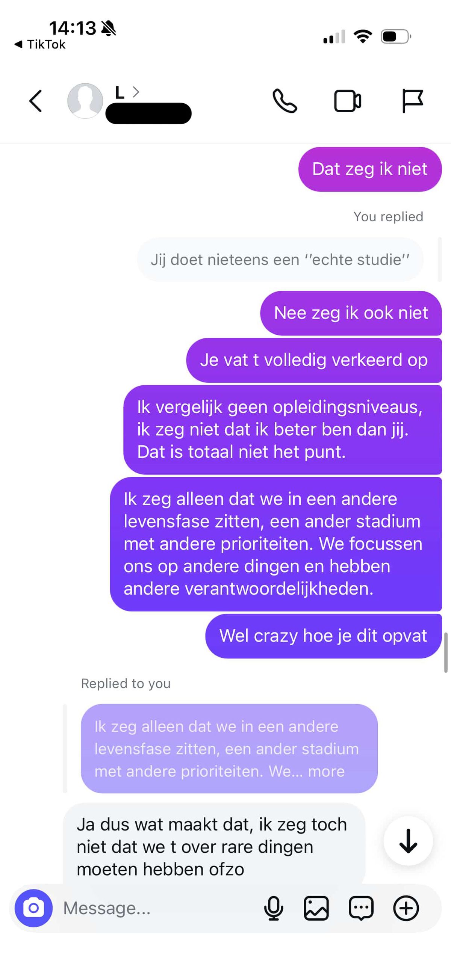Start an audio call with phone icon

click(x=285, y=101)
